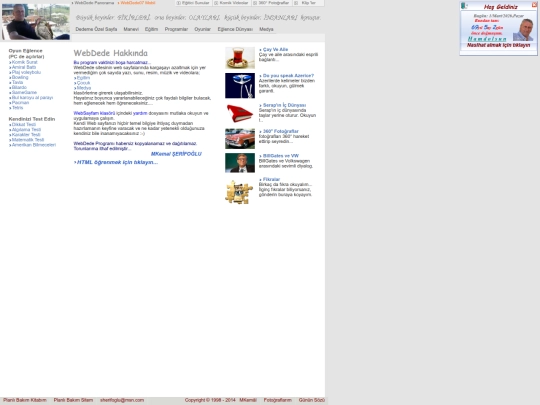Image resolution: width=540 pixels, height=405 pixels.
Task: Switch to Eğitici Sunular tab
Action: click(193, 3)
